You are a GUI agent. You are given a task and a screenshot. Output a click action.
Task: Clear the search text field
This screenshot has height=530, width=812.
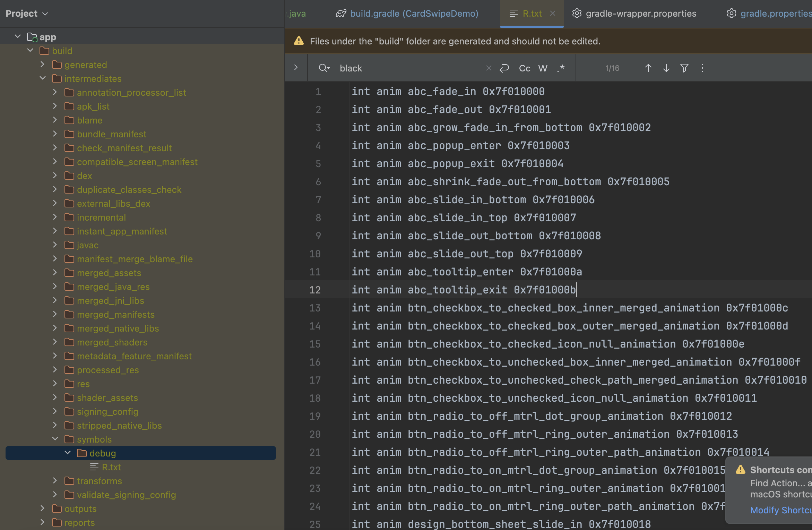489,68
